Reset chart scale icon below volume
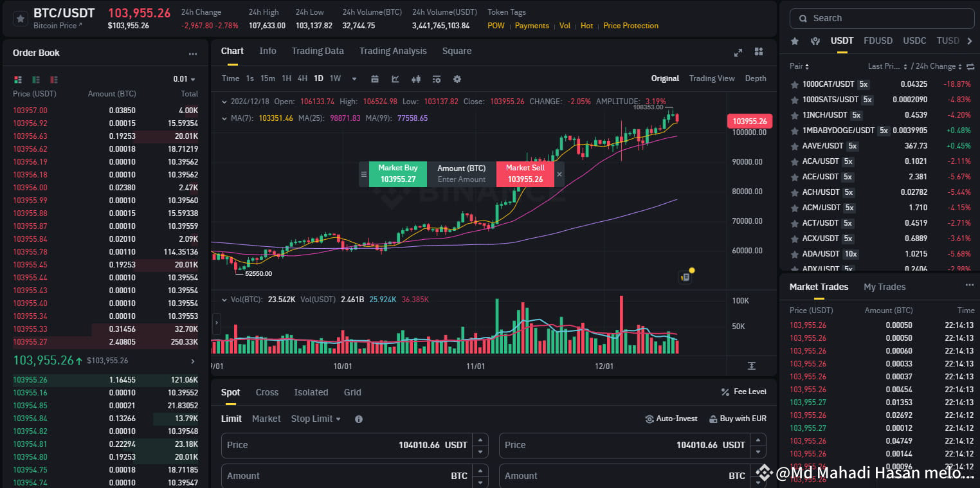This screenshot has width=980, height=488. coord(752,365)
